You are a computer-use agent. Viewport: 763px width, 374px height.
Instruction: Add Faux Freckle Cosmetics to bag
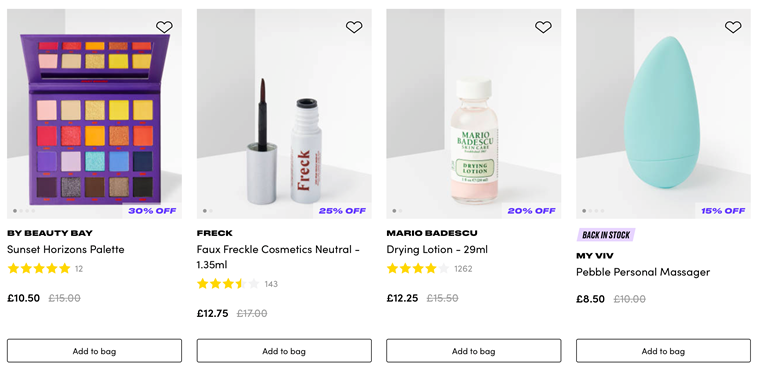(x=284, y=351)
